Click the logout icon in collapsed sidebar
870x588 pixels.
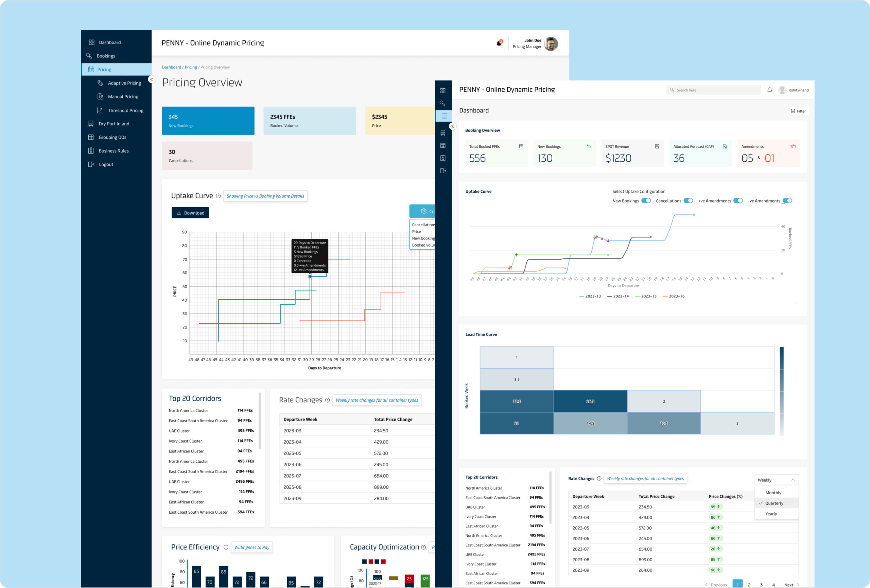pyautogui.click(x=443, y=171)
